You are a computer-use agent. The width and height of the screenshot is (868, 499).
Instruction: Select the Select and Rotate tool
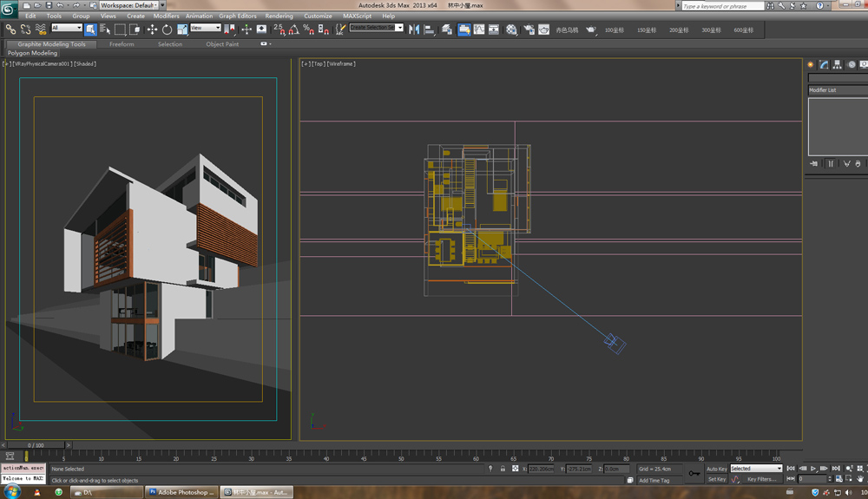[x=167, y=29]
